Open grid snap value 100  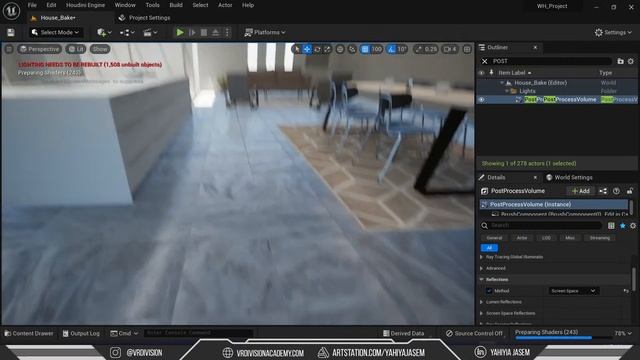376,49
